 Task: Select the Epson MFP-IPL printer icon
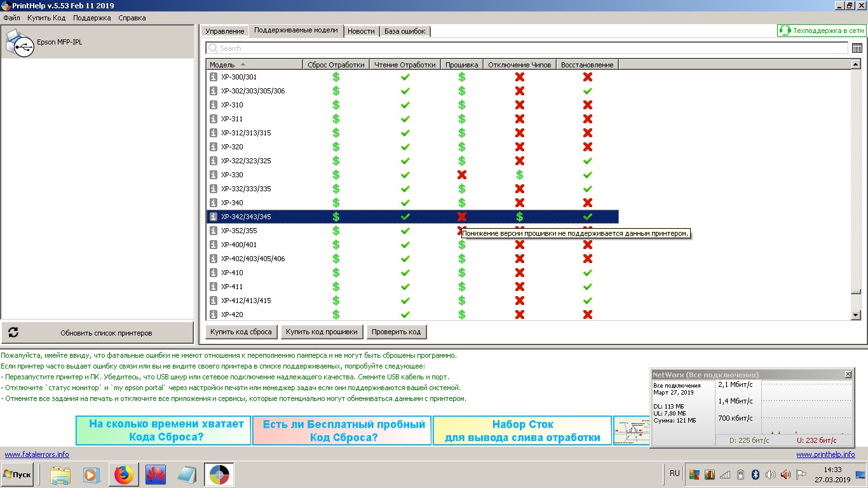pyautogui.click(x=20, y=43)
